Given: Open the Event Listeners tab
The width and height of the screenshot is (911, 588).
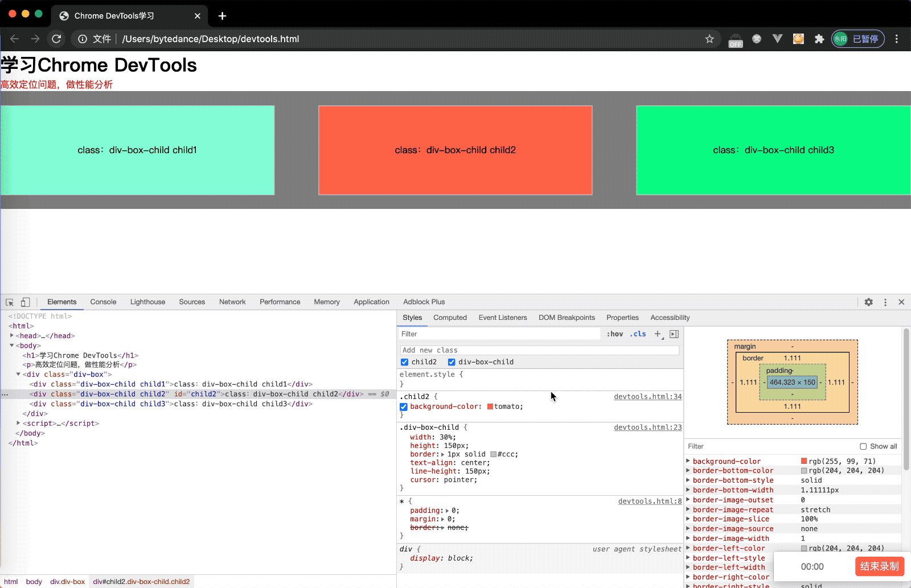Looking at the screenshot, I should [503, 318].
